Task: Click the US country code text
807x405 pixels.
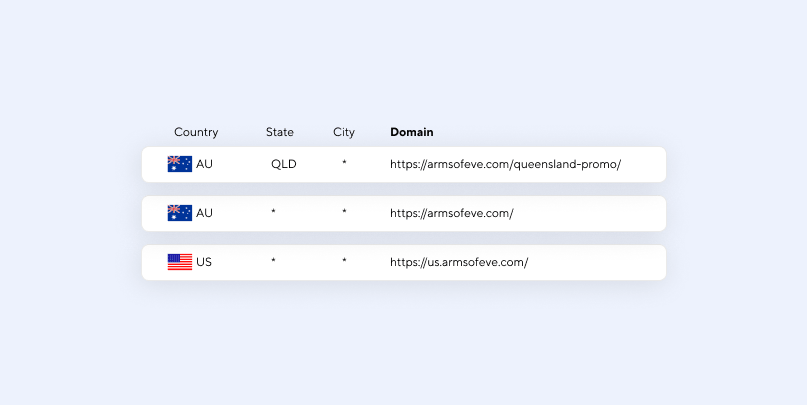Action: [x=204, y=262]
